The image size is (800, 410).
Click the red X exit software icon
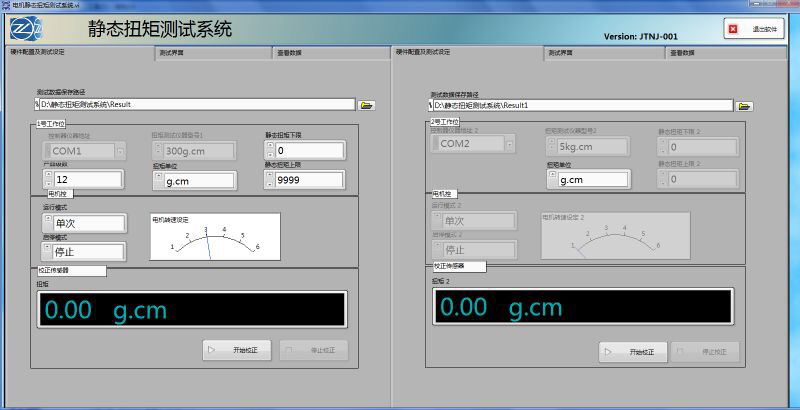[x=733, y=29]
